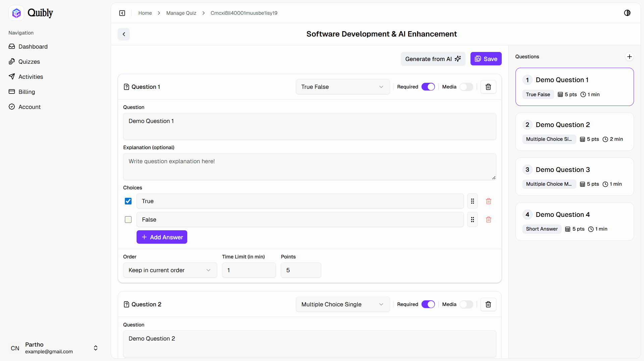The image size is (644, 361).
Task: Open Quizzes in the navigation sidebar
Action: point(29,62)
